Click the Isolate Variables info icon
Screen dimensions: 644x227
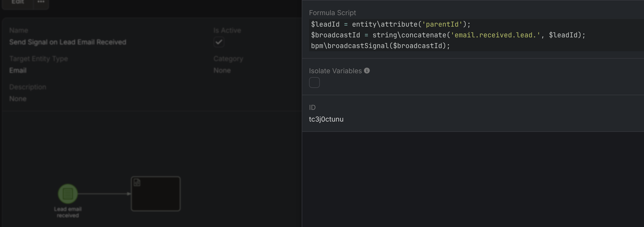tap(367, 71)
